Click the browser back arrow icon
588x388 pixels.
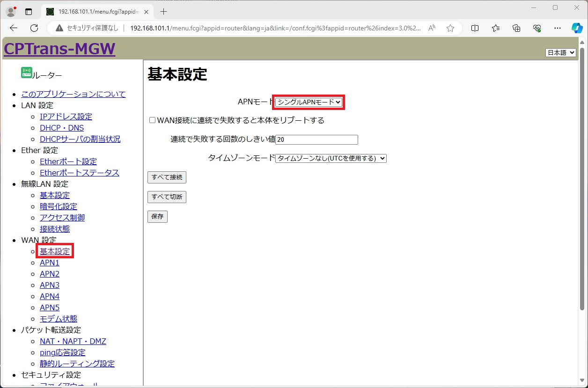(x=13, y=28)
